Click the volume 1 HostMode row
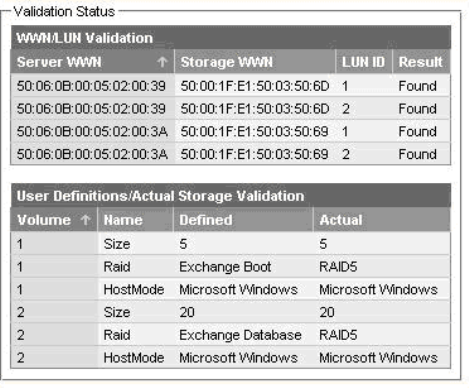This screenshot has height=388, width=469. [x=230, y=289]
